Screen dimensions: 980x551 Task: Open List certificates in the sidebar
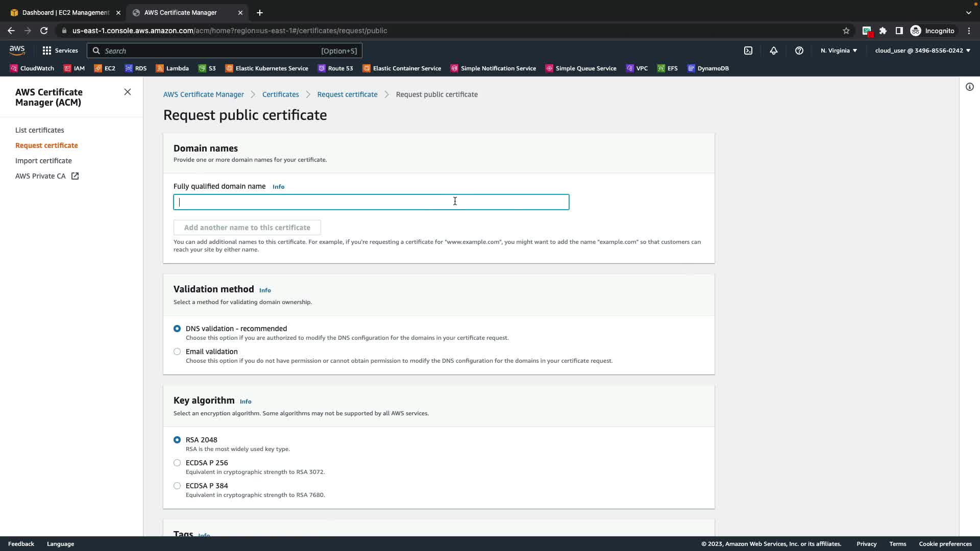[x=39, y=130]
